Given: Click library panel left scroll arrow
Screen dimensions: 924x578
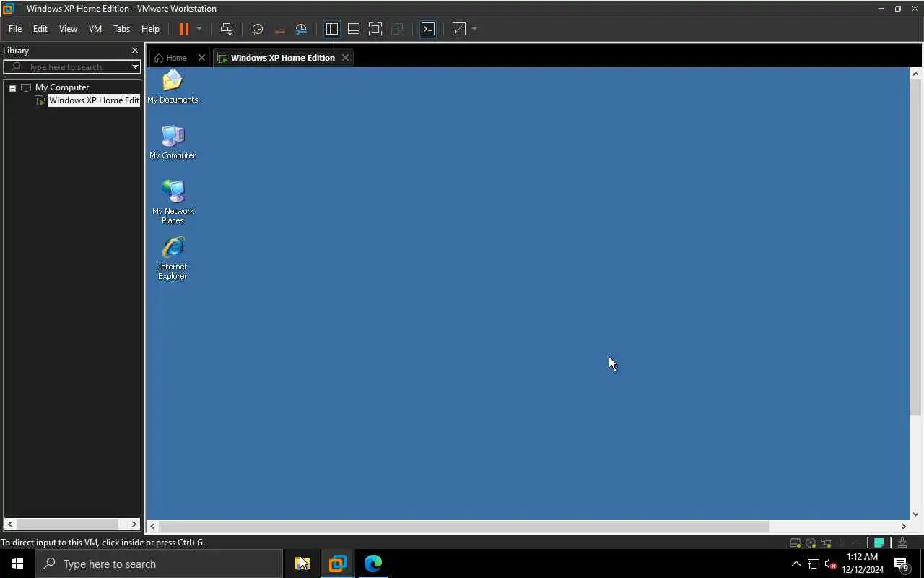Looking at the screenshot, I should click(x=9, y=524).
